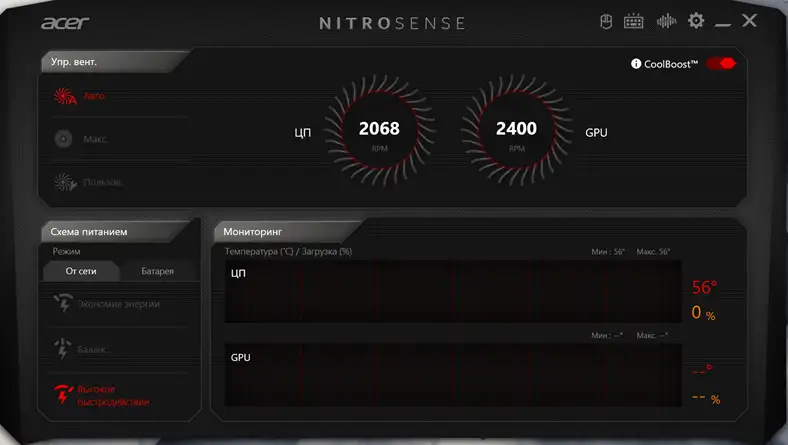The height and width of the screenshot is (445, 788).
Task: Click the Мин: 56° value for CPU
Action: coord(608,251)
